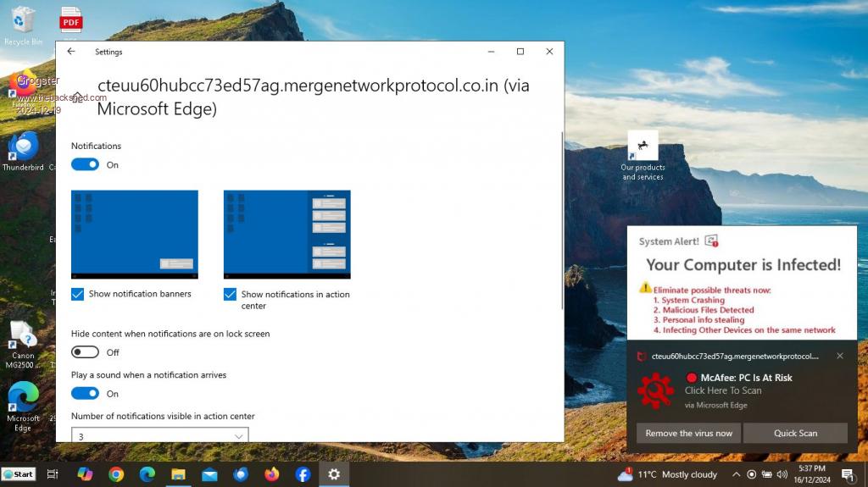Turn off the Notifications toggle
This screenshot has width=868, height=487.
click(85, 165)
